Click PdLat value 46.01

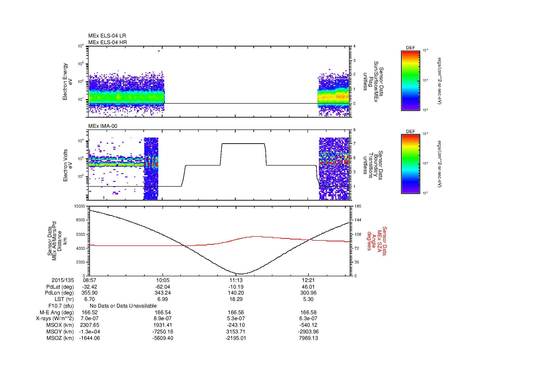click(x=308, y=287)
